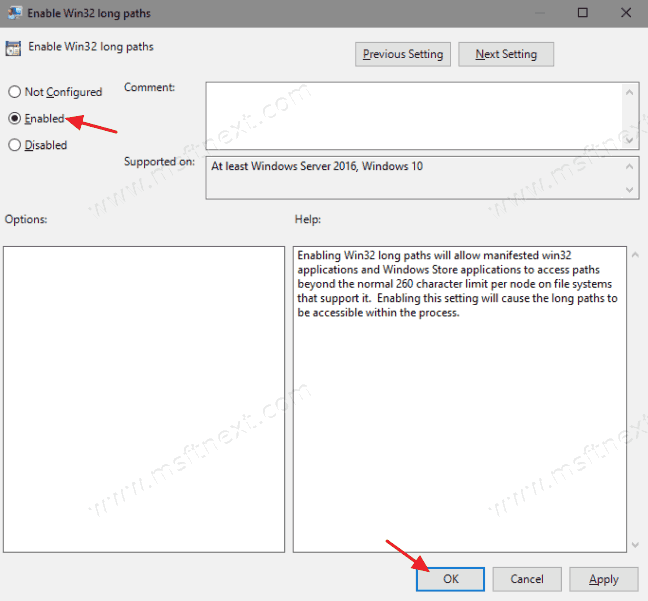The width and height of the screenshot is (648, 601).
Task: Click the empty Options panel
Action: [144, 398]
